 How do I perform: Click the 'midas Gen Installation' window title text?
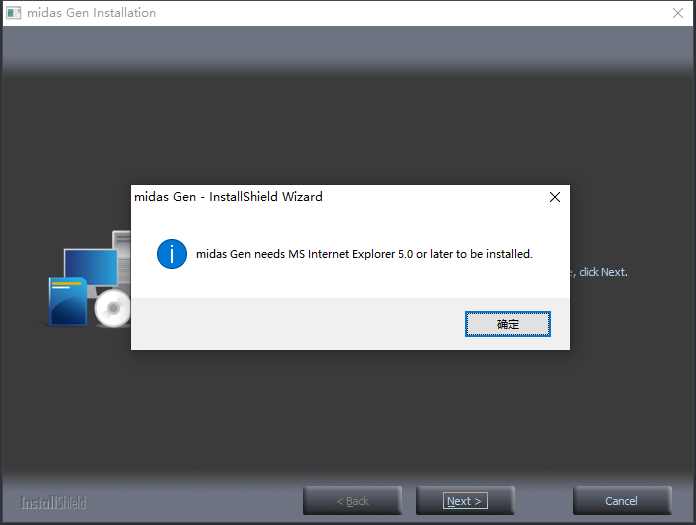click(x=91, y=13)
